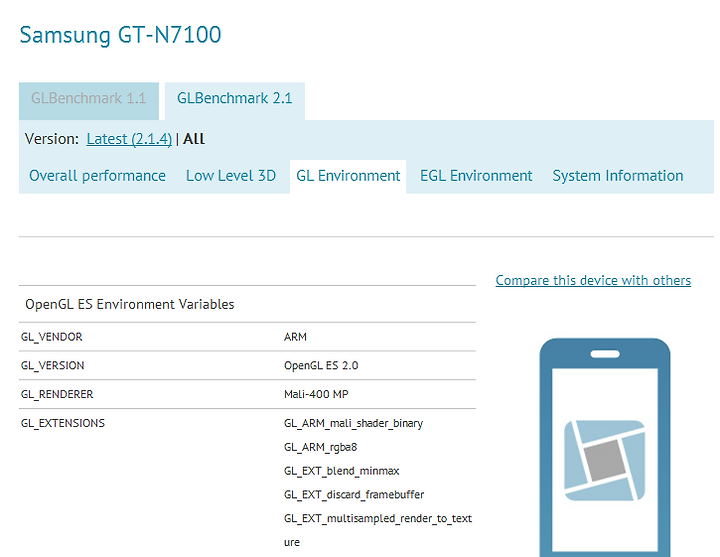Follow Compare this device with others link
The height and width of the screenshot is (557, 720).
593,280
